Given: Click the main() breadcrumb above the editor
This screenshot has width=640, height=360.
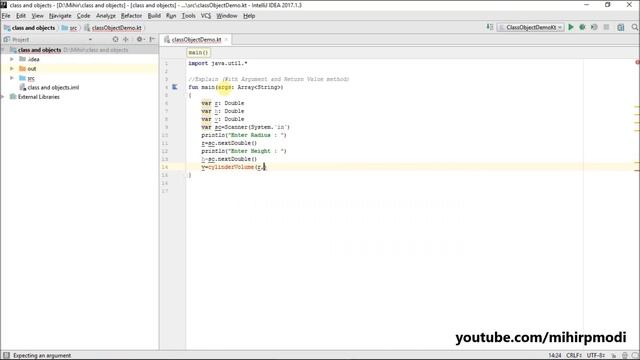Looking at the screenshot, I should (198, 53).
